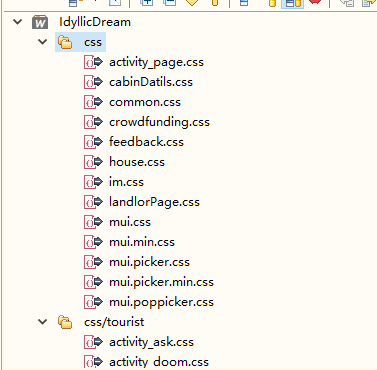The height and width of the screenshot is (370, 377).
Task: Select the activity_ask.css file name
Action: [x=151, y=342]
